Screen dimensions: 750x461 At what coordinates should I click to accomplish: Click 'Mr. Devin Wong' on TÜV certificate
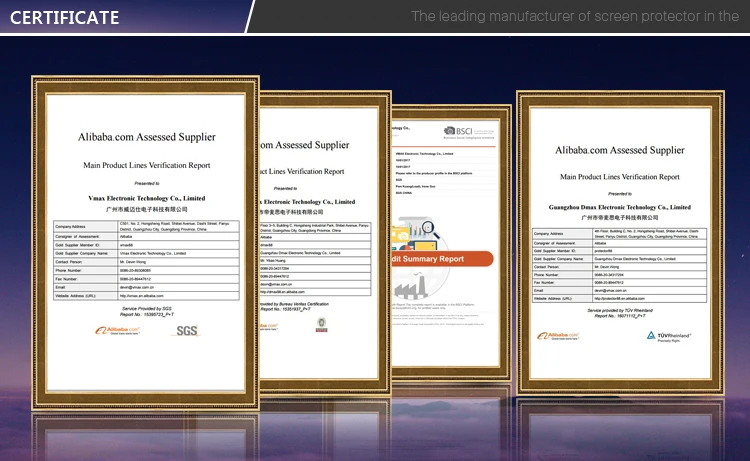pos(607,267)
